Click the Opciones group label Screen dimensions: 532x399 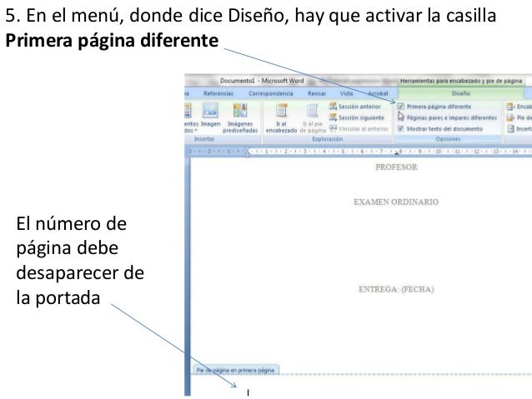448,138
